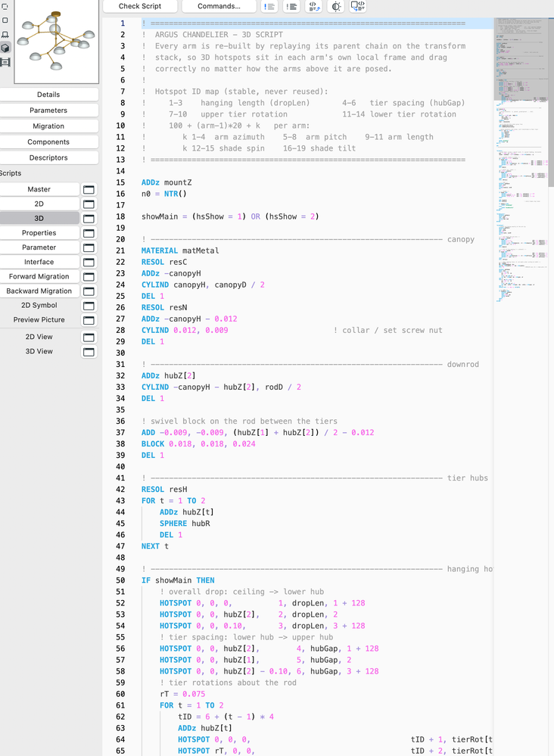Select the section/elevation preview icon above the cube
This screenshot has width=554, height=756.
tap(5, 34)
